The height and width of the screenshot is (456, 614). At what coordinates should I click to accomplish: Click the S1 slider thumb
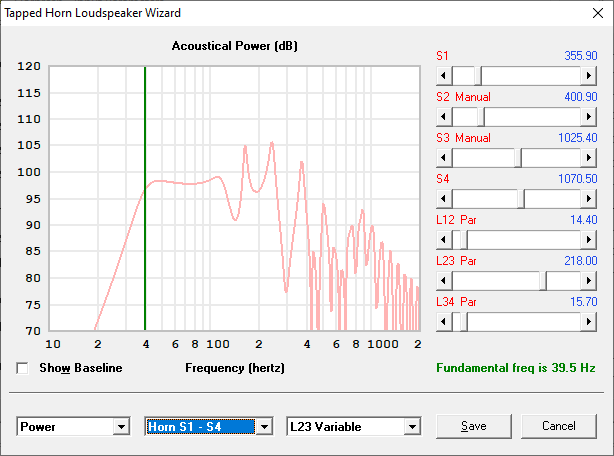(478, 76)
